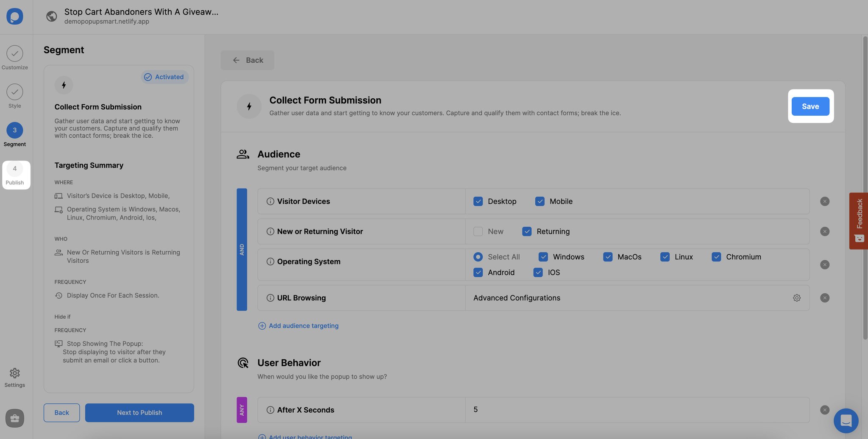
Task: Click the Add audience targeting plus icon
Action: (262, 325)
